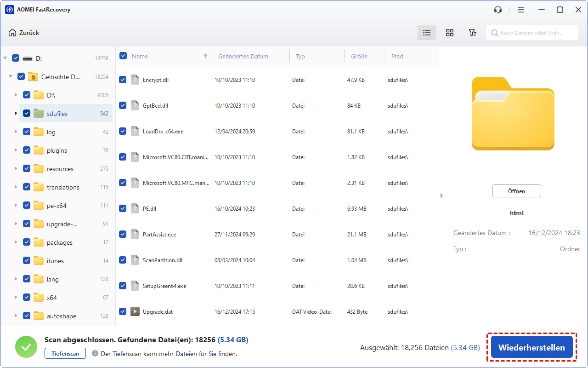Toggle the select-all checkbox next to Name
The height and width of the screenshot is (368, 588).
(x=123, y=56)
